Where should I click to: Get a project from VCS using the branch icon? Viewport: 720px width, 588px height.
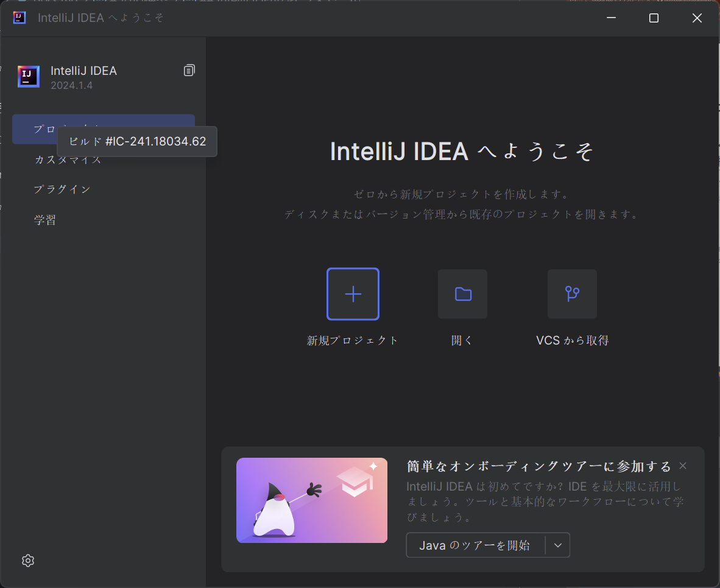pyautogui.click(x=571, y=294)
